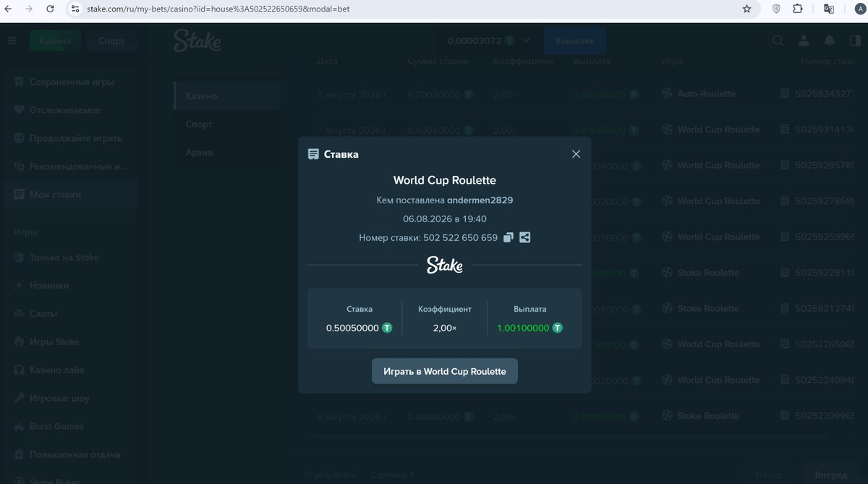Open Новинки games category

coord(71,286)
